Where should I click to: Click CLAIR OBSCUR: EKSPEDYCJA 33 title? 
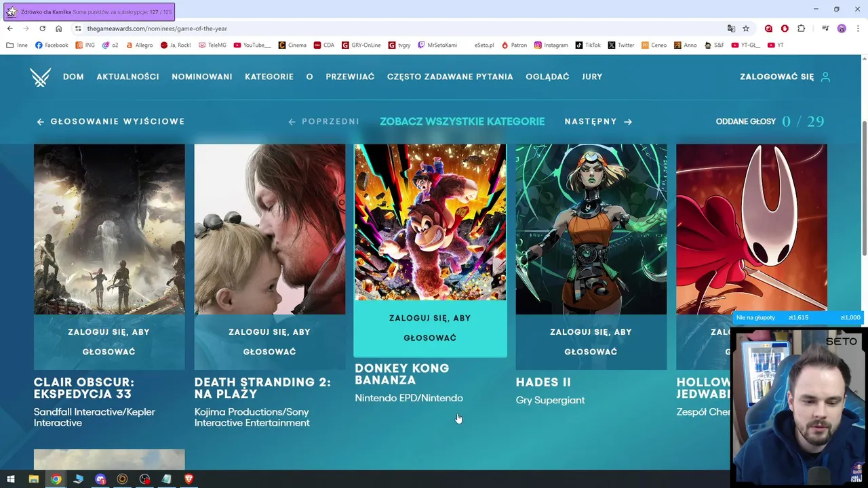tap(84, 388)
